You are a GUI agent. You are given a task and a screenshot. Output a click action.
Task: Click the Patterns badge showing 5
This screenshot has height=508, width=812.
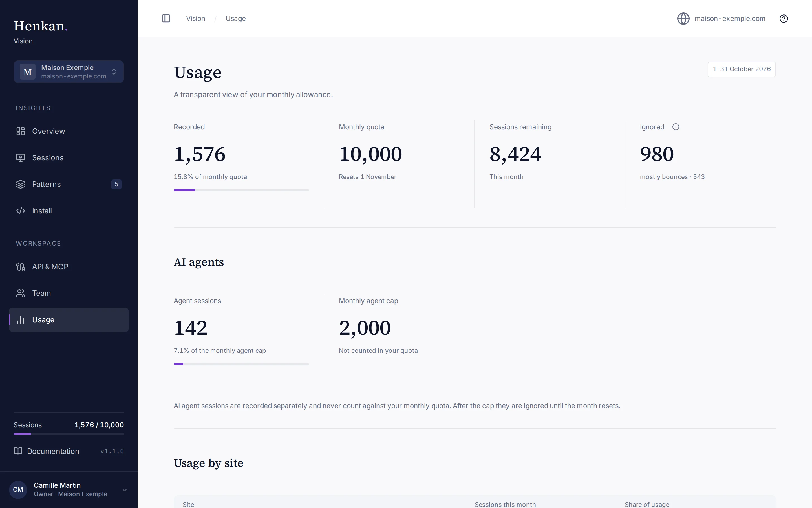coord(116,184)
